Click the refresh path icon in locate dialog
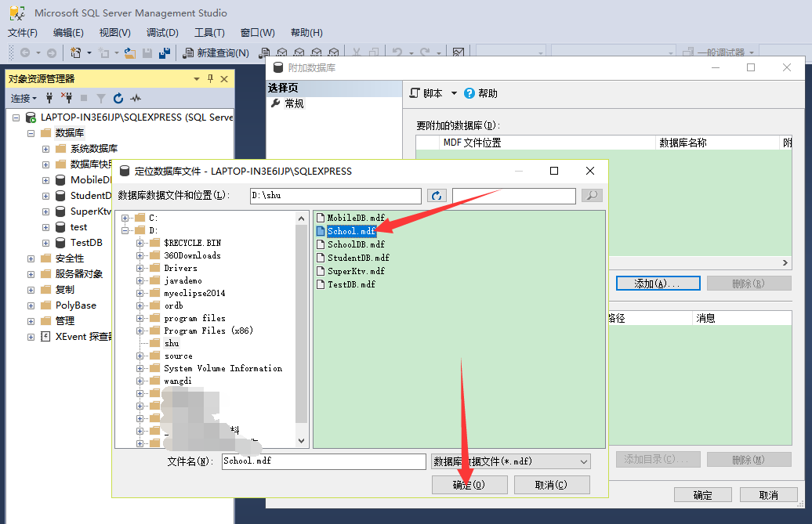Image resolution: width=812 pixels, height=524 pixels. (x=437, y=196)
